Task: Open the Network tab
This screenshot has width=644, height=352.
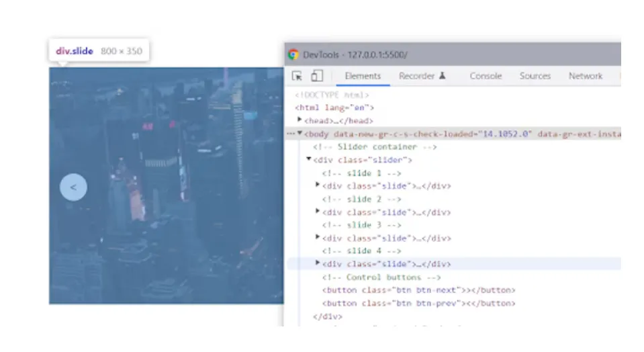Action: 586,76
